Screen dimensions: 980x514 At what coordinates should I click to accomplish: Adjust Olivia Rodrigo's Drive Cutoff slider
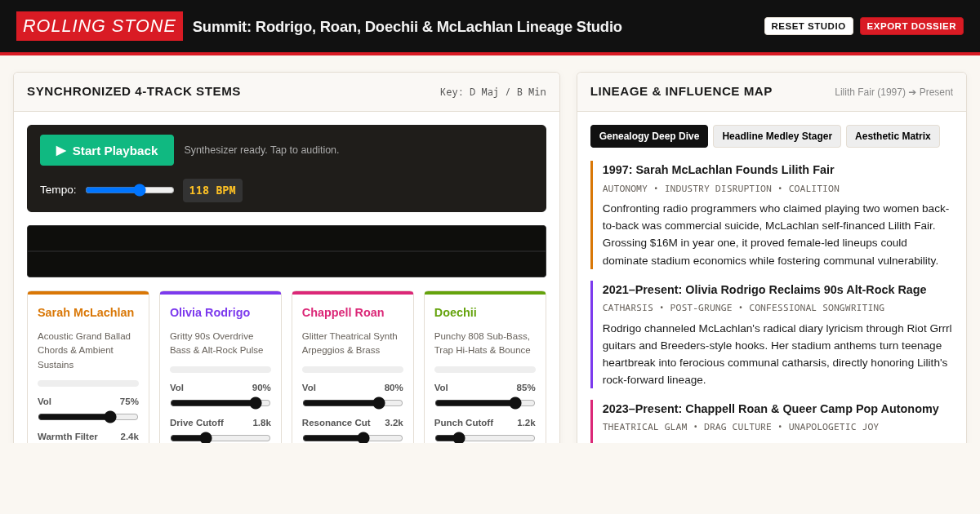pos(220,438)
